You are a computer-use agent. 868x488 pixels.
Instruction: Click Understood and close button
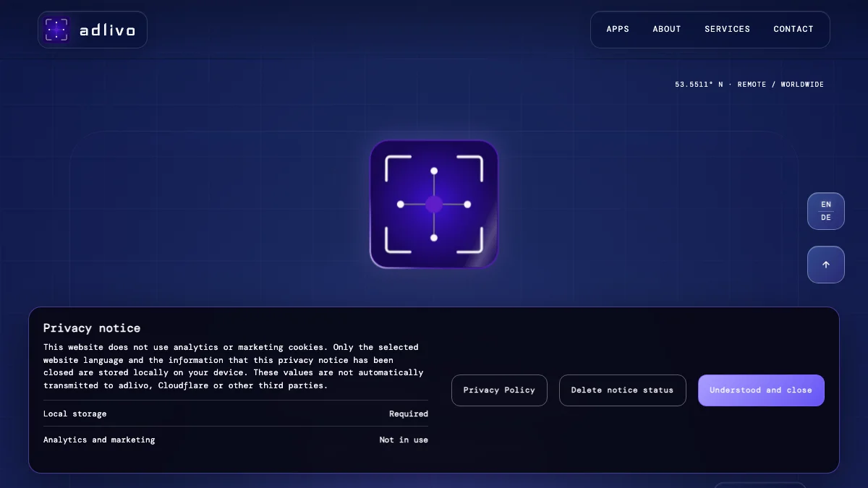(761, 390)
